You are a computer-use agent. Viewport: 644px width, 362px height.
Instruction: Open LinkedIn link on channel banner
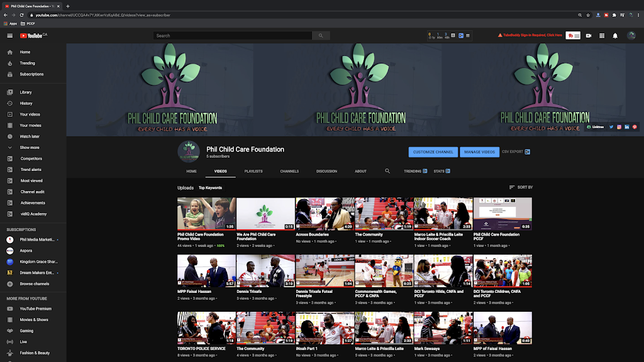pyautogui.click(x=627, y=127)
